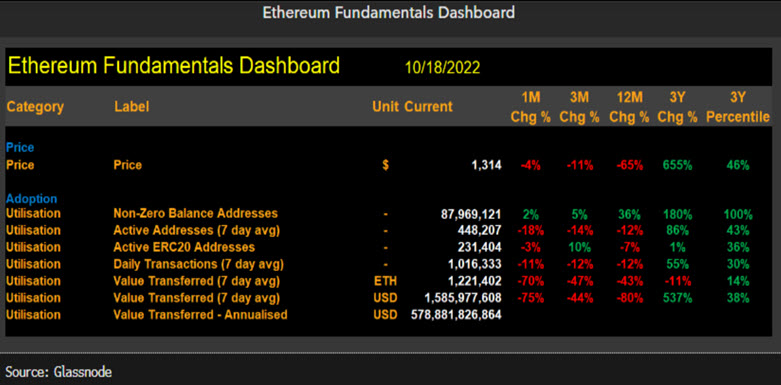Image resolution: width=781 pixels, height=385 pixels.
Task: Click the value 448,207
Action: [x=479, y=231]
